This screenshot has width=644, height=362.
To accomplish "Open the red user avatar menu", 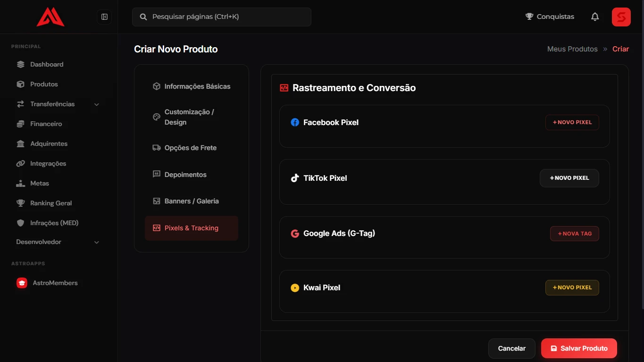I will point(621,17).
